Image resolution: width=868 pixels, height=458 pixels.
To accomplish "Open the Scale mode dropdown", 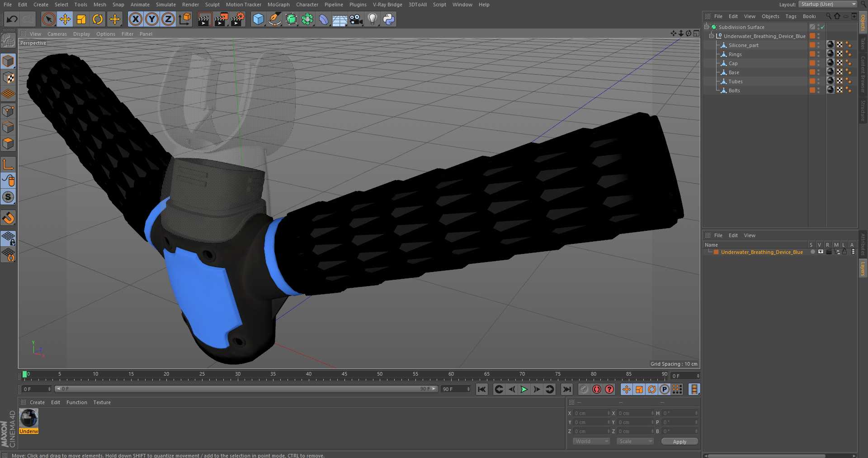I will pos(635,441).
